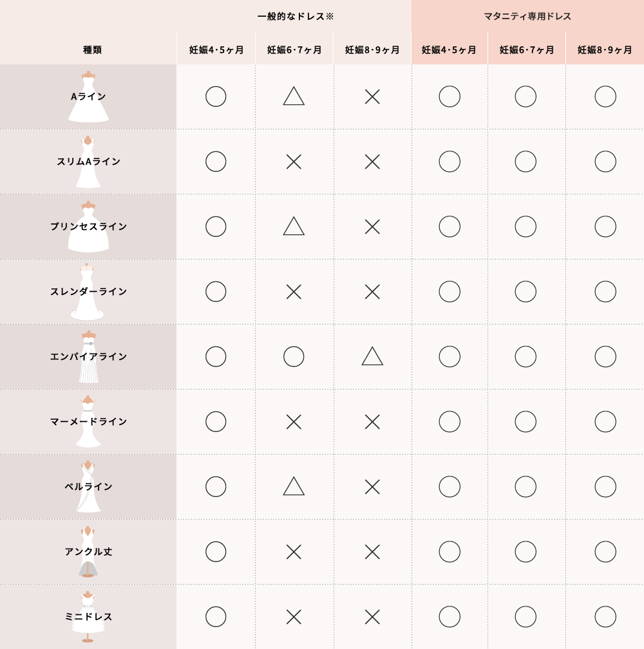The image size is (644, 649).
Task: Select the エンパイアライン dress image
Action: pyautogui.click(x=89, y=357)
